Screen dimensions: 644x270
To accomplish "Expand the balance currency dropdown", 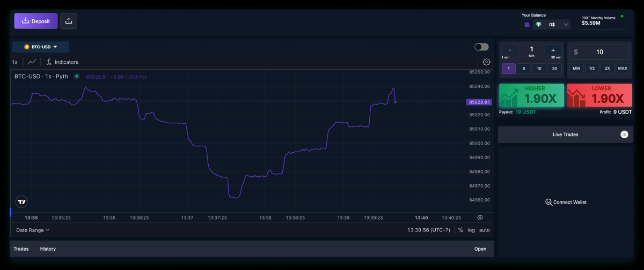I will point(566,25).
